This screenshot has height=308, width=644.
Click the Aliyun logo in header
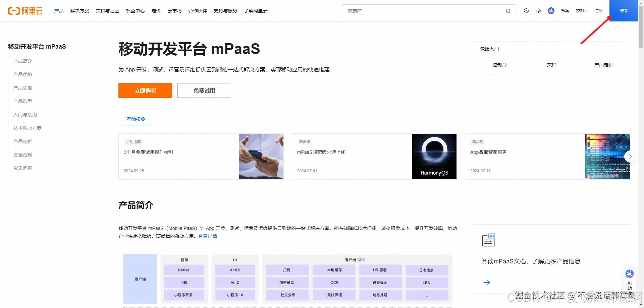tap(25, 11)
